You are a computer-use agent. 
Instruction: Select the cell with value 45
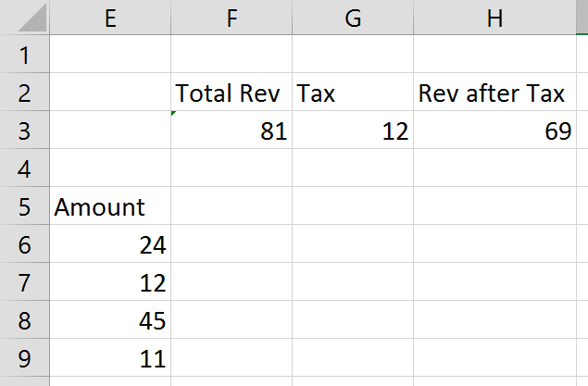point(110,320)
